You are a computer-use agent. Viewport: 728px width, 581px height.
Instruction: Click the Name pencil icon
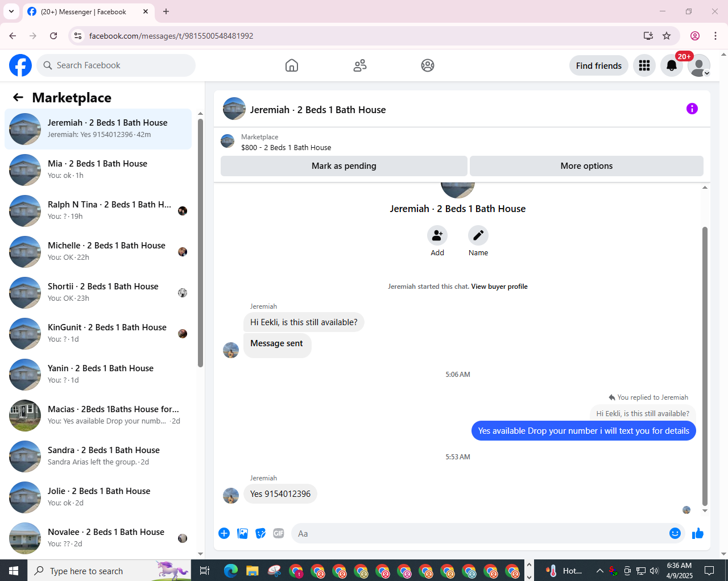coord(478,235)
